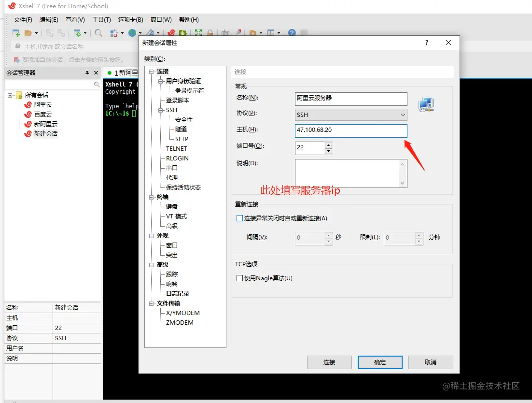
Task: Click the magnifier search toolbar icon
Action: click(98, 33)
